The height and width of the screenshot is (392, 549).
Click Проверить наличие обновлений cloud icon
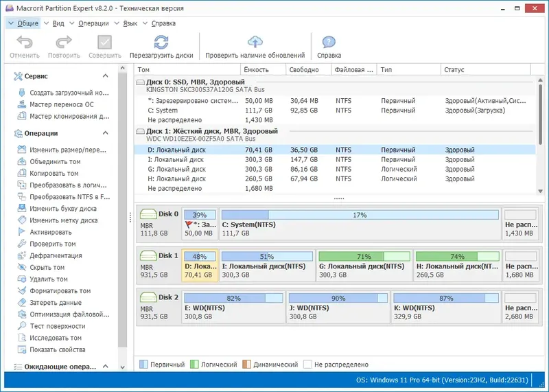pos(255,43)
